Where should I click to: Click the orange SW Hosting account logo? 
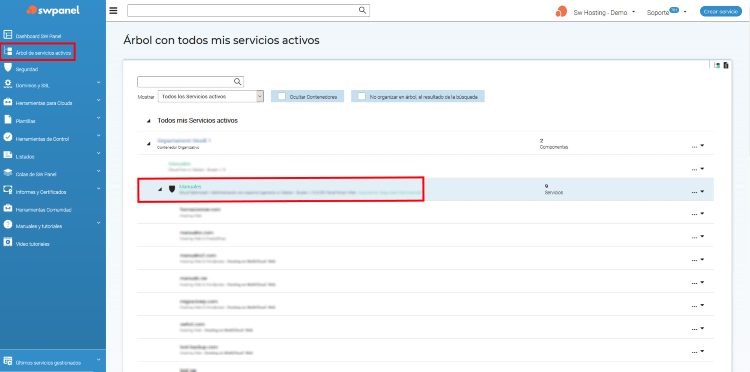click(561, 12)
